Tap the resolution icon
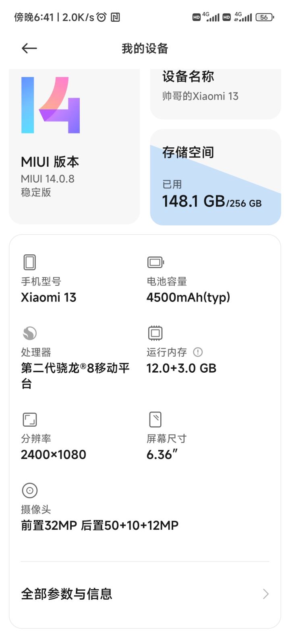The image size is (290, 644). coord(30,419)
